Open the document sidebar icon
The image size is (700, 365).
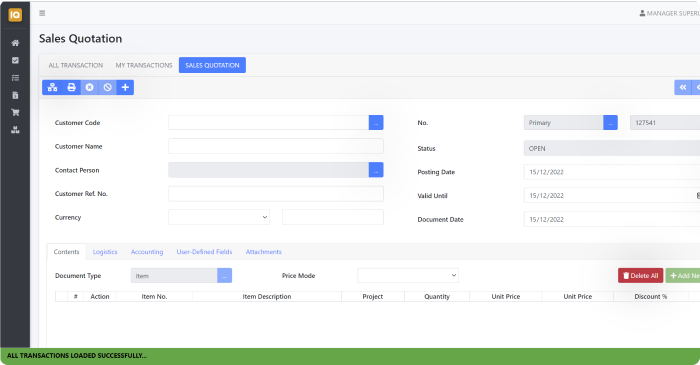point(15,95)
